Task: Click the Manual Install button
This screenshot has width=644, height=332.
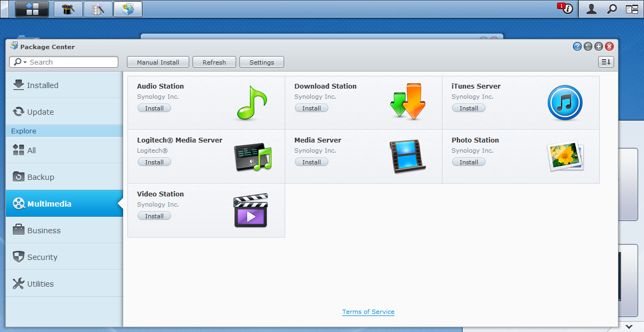Action: coord(158,62)
